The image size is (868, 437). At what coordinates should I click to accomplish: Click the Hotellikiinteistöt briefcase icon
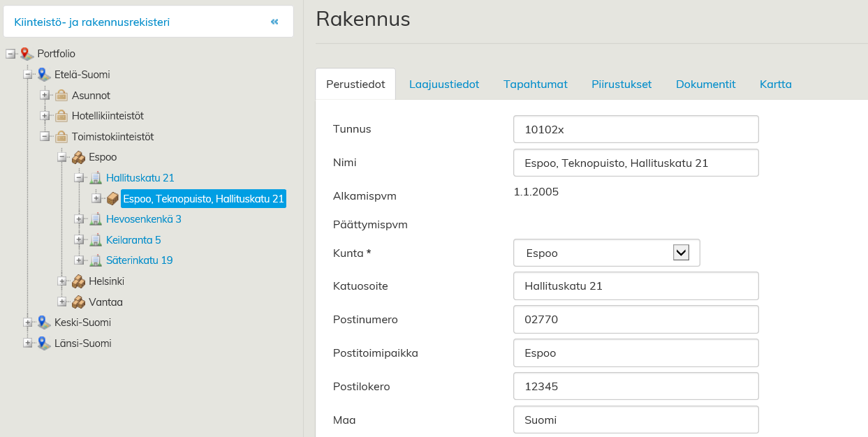coord(61,116)
